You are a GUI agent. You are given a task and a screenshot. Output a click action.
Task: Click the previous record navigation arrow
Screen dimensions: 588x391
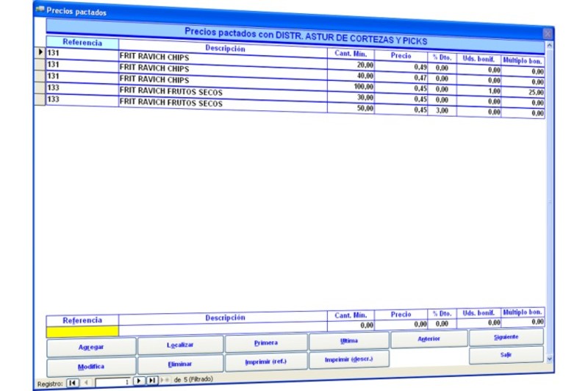pos(86,381)
